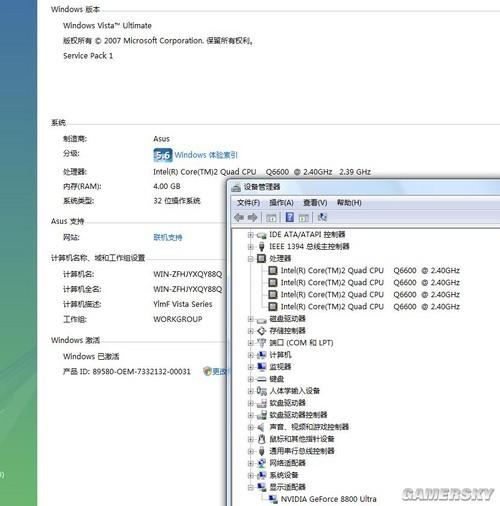The height and width of the screenshot is (506, 500).
Task: Open the 联机支持 online support link
Action: click(x=168, y=237)
